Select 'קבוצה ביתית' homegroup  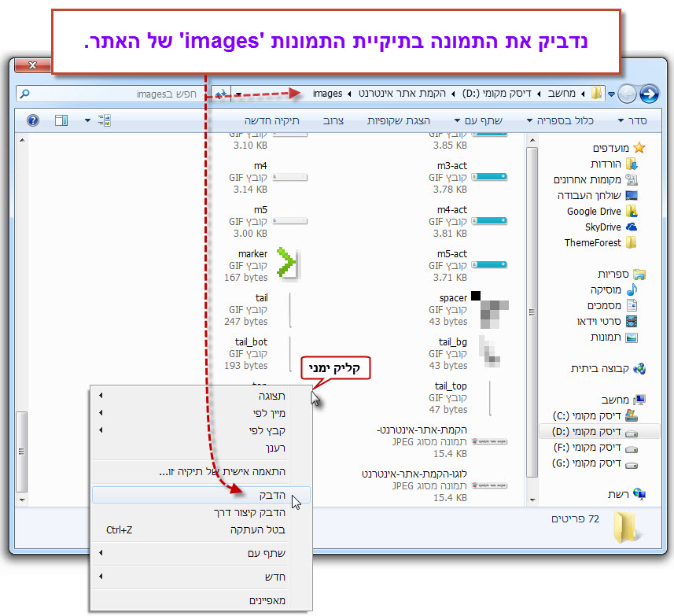click(x=608, y=368)
